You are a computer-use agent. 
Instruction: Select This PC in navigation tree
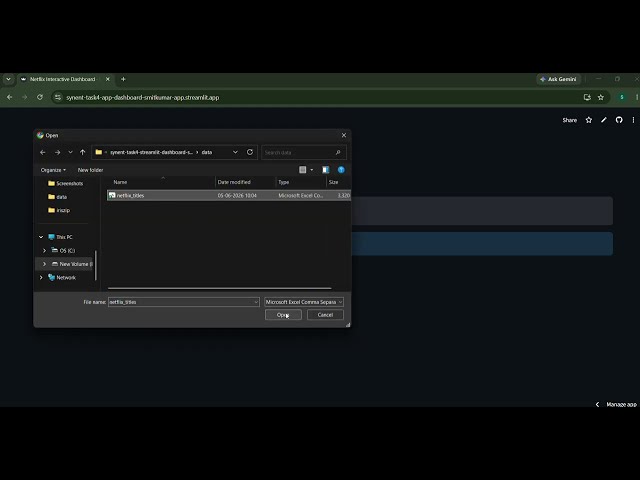pyautogui.click(x=60, y=237)
